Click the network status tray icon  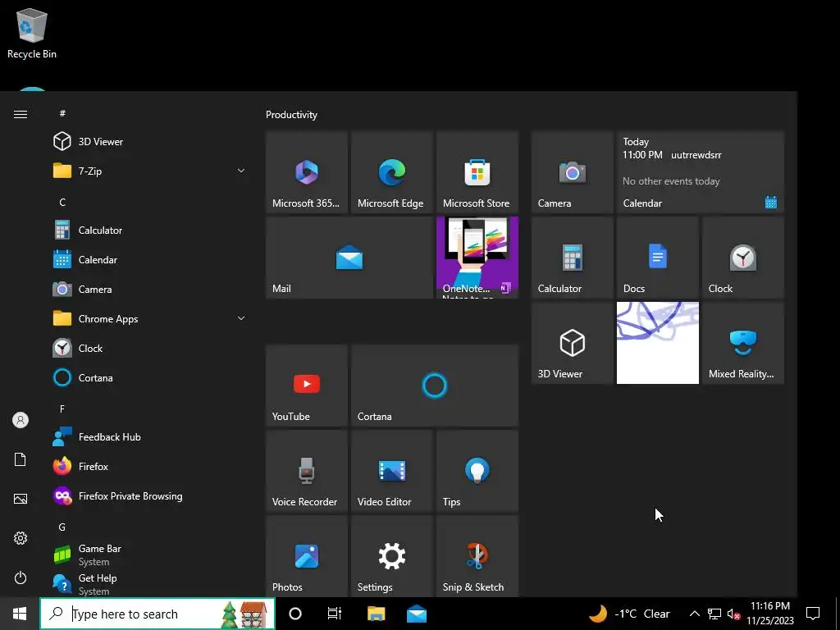(714, 614)
